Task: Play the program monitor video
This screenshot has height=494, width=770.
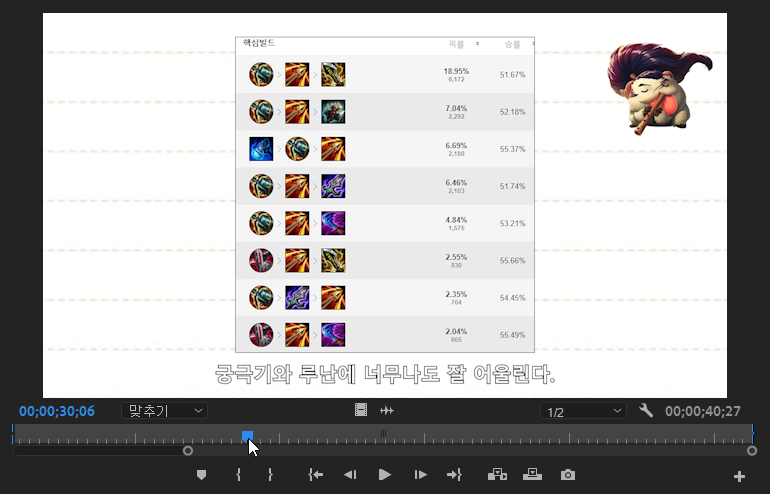Action: (x=385, y=475)
